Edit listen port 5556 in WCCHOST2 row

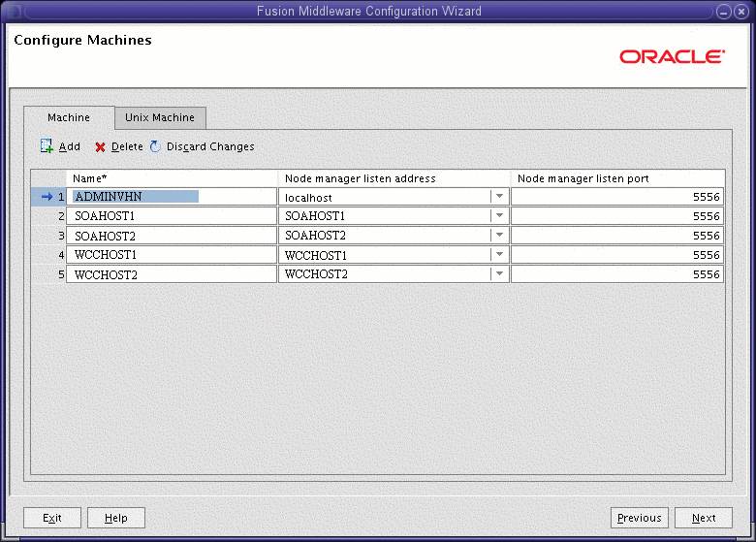(617, 273)
